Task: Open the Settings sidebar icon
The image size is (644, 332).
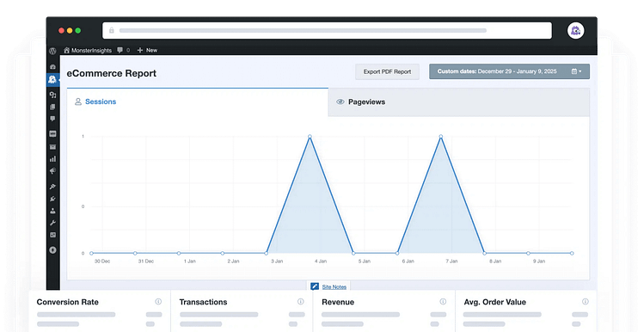Action: pos(52,235)
